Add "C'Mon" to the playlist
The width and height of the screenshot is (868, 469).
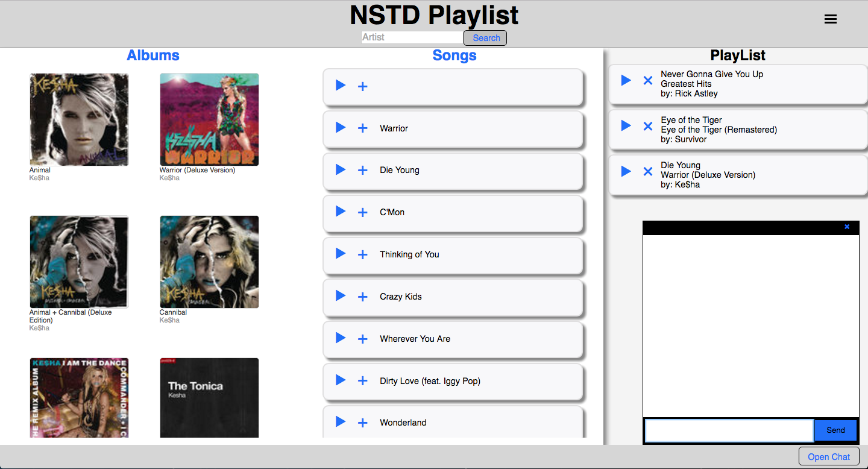click(x=362, y=212)
